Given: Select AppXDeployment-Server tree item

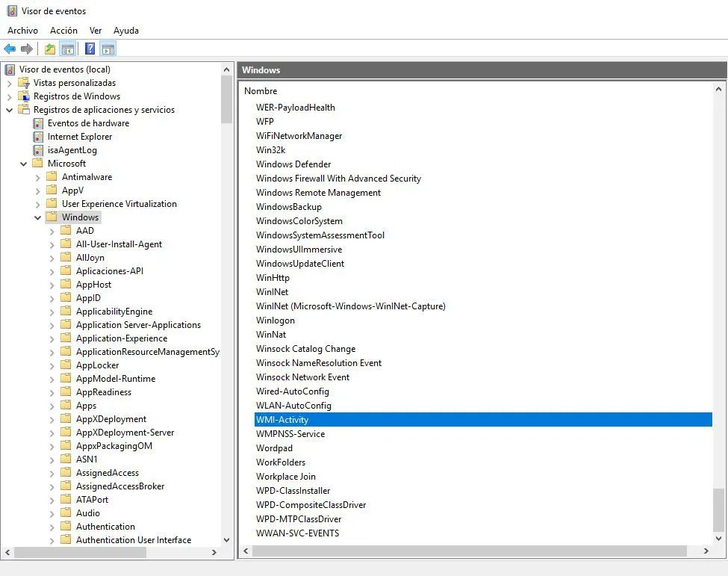Looking at the screenshot, I should point(125,433).
